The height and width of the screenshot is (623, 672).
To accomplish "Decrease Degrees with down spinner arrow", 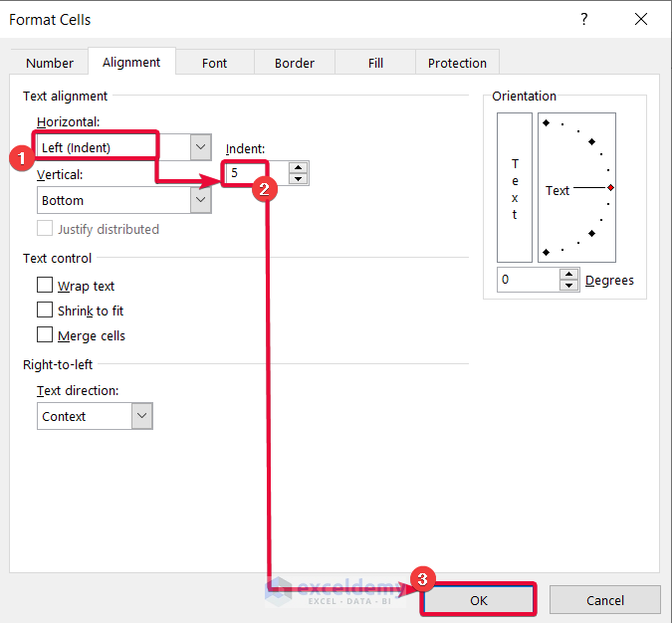I will click(568, 286).
